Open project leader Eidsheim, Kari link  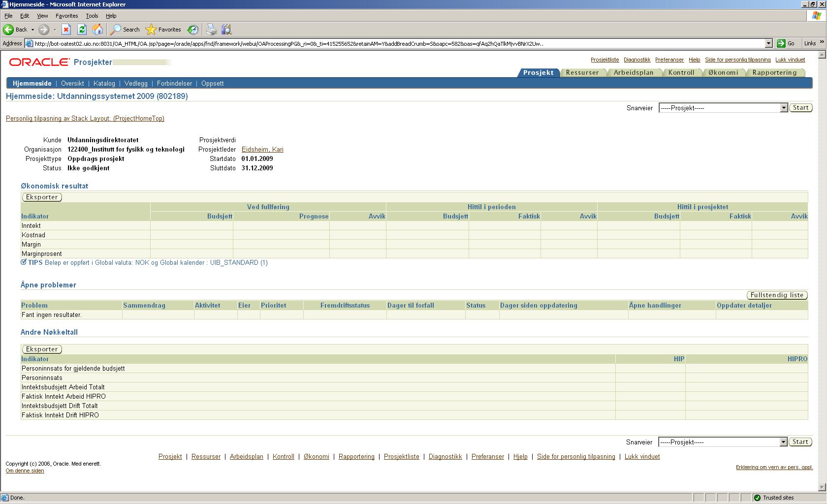click(262, 149)
